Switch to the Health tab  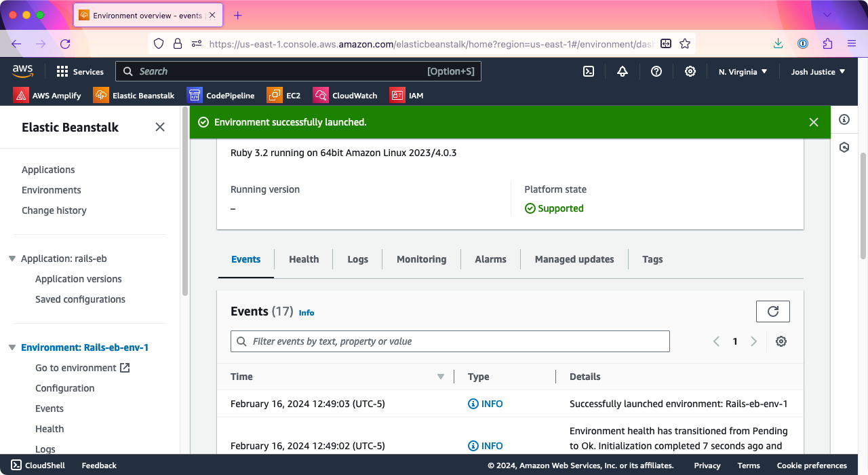[304, 259]
